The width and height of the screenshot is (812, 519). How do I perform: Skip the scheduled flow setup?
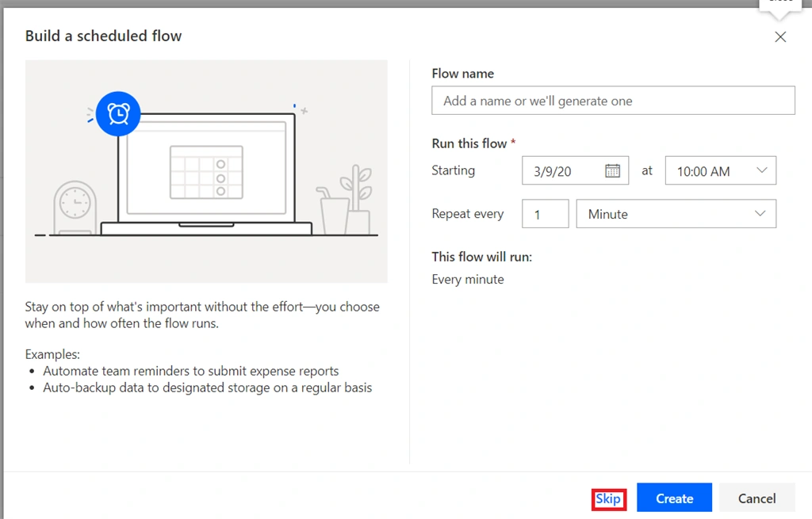coord(608,499)
